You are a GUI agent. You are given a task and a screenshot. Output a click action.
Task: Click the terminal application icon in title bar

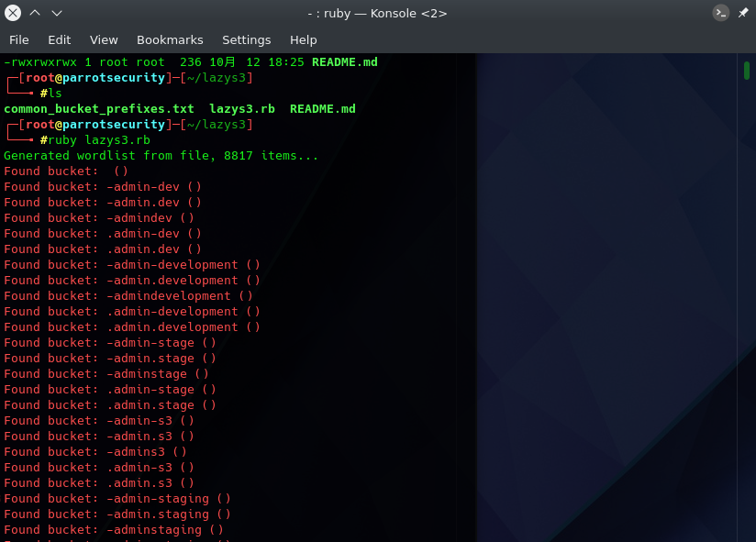point(721,13)
